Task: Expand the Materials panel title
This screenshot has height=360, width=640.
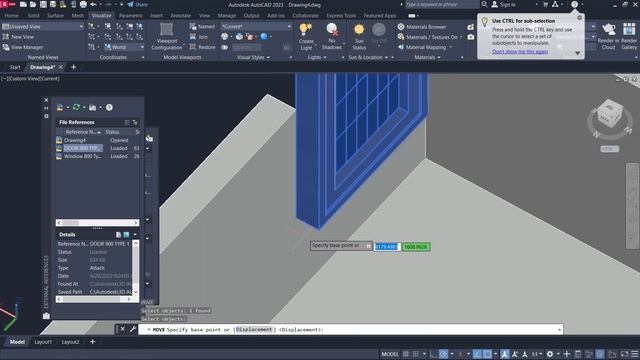Action: coord(427,57)
